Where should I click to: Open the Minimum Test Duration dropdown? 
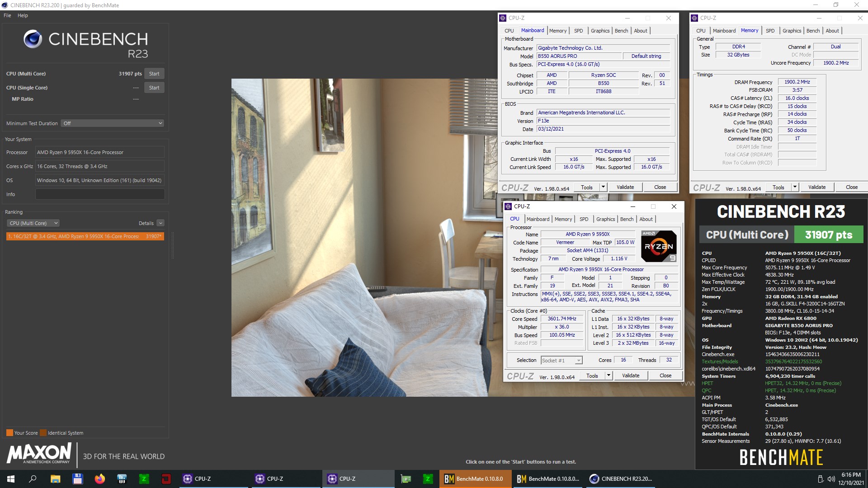click(112, 123)
